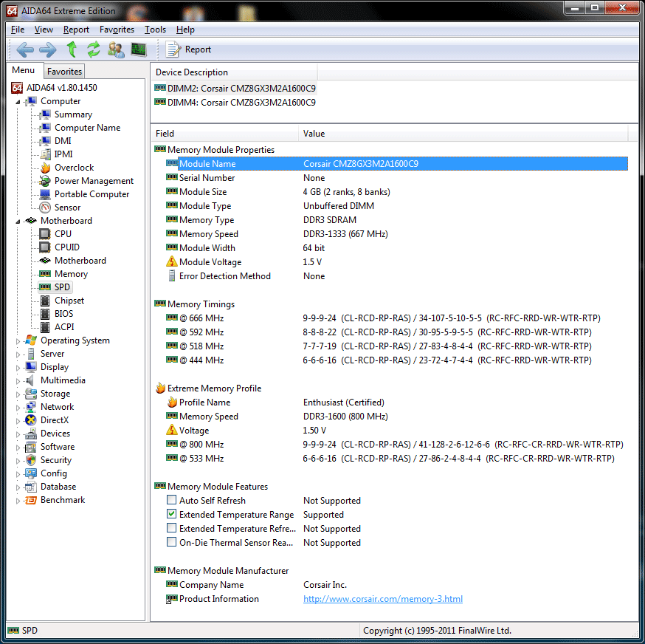Click the Security shield icon
The image size is (645, 644).
(31, 460)
